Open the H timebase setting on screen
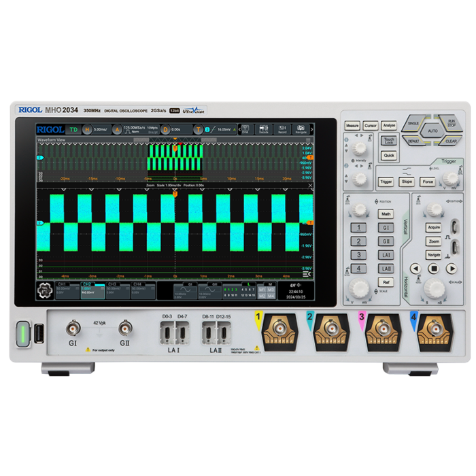The height and width of the screenshot is (476, 476). pyautogui.click(x=96, y=129)
